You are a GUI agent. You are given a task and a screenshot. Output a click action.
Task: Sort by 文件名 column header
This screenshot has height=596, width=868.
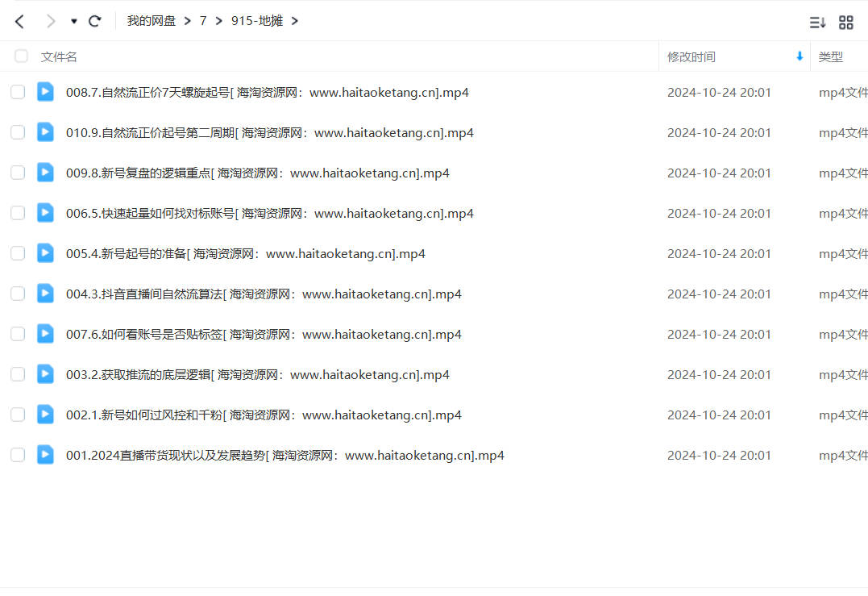(x=59, y=57)
